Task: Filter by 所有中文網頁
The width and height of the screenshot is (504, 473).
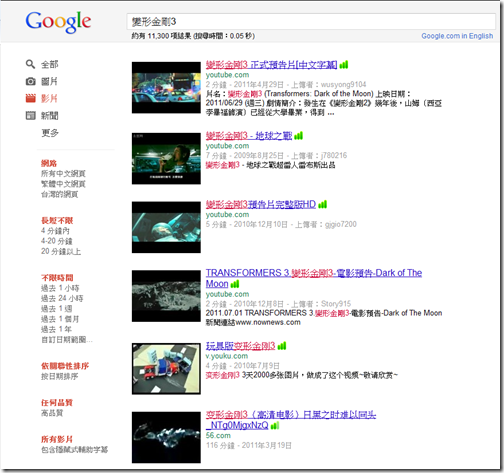Action: coord(63,173)
